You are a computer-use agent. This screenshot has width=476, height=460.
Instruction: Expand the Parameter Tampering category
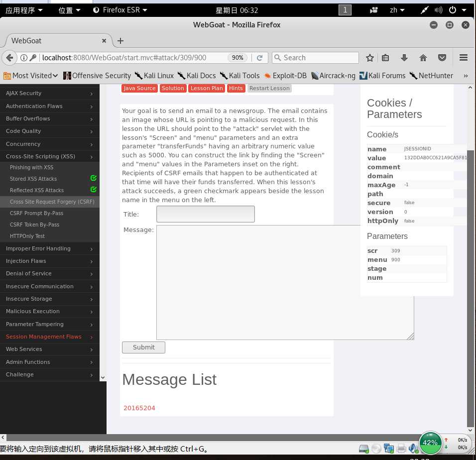[50, 324]
